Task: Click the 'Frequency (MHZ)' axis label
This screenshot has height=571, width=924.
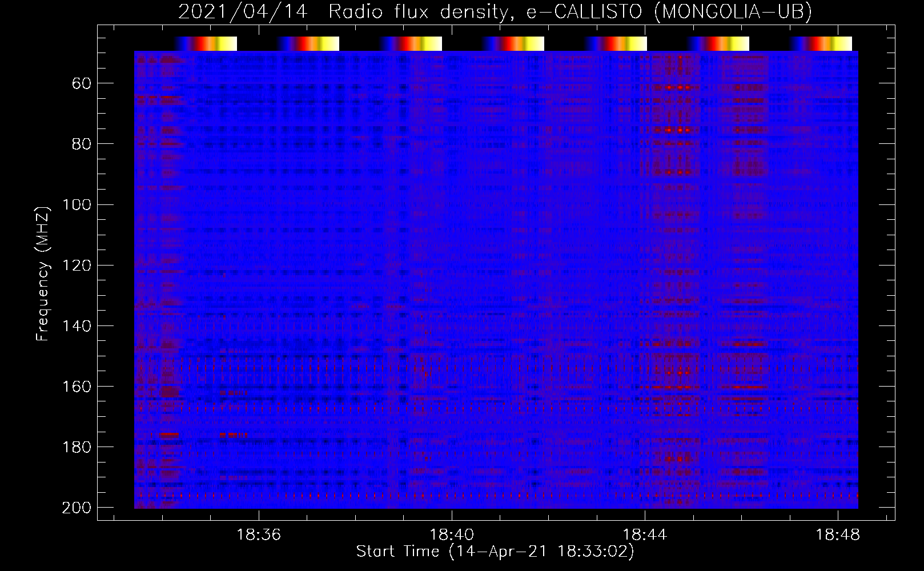Action: [43, 274]
